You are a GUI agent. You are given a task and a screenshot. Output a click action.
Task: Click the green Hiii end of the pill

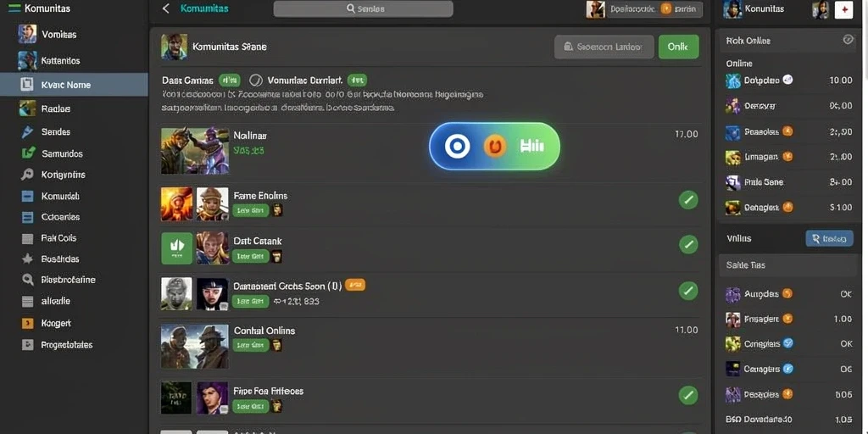click(x=532, y=146)
